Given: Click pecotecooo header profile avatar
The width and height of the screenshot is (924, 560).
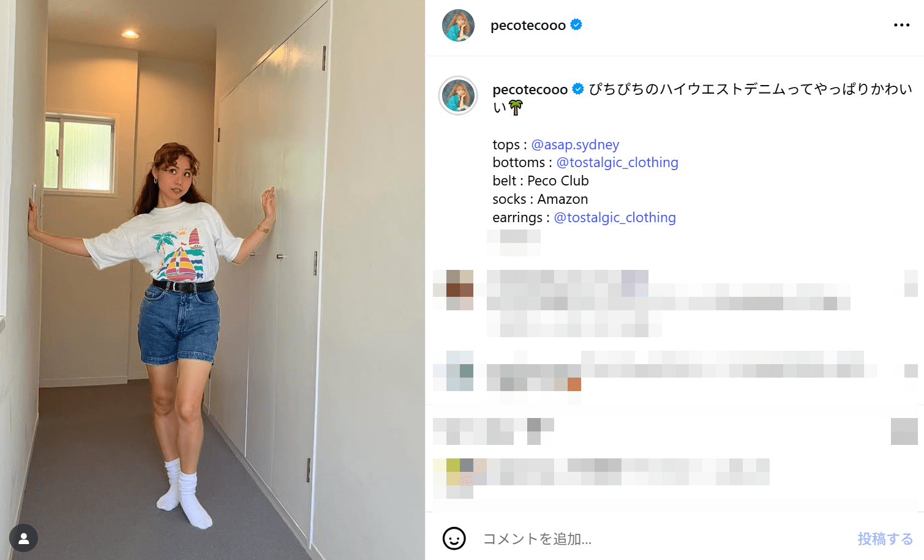Looking at the screenshot, I should [x=458, y=25].
